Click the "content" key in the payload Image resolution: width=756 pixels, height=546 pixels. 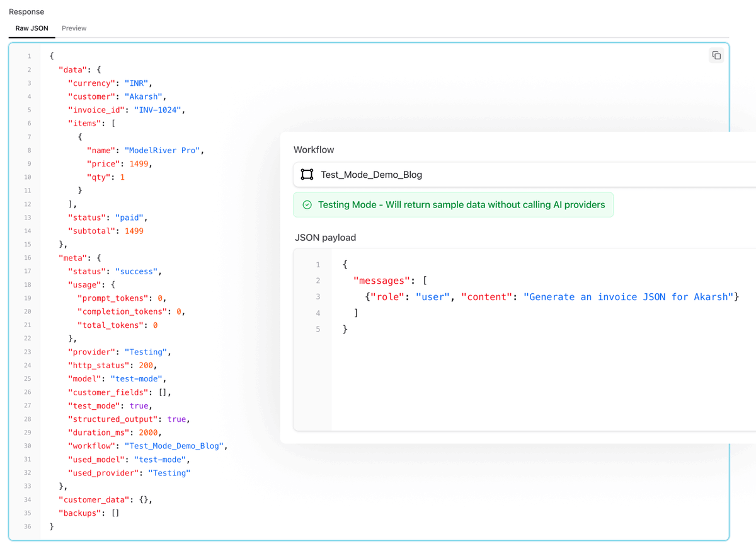(486, 297)
